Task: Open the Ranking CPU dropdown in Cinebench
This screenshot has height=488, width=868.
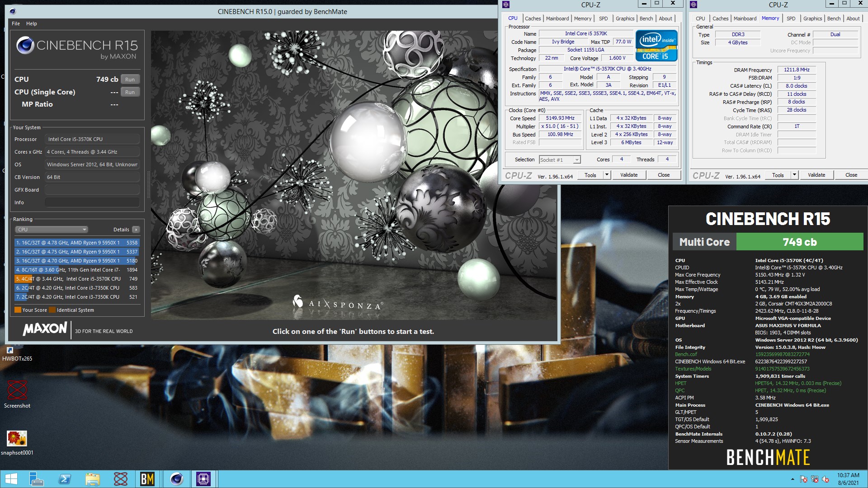Action: tap(52, 230)
